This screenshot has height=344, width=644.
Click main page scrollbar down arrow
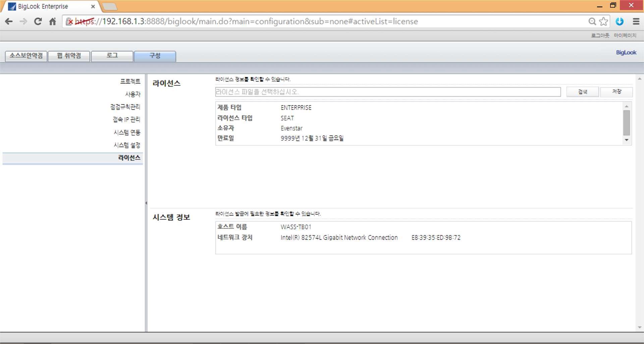click(x=640, y=327)
